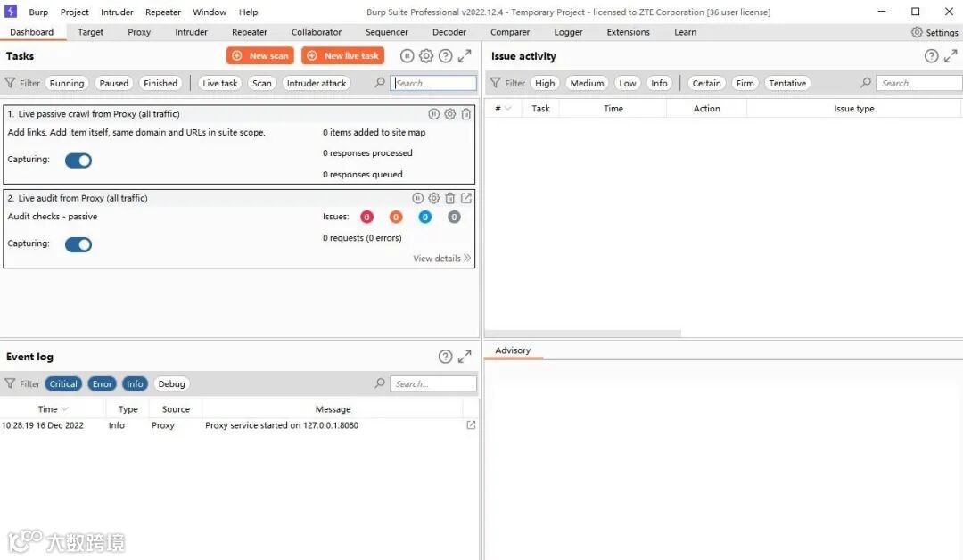Create a New live task
Viewport: 963px width, 560px height.
coord(342,56)
